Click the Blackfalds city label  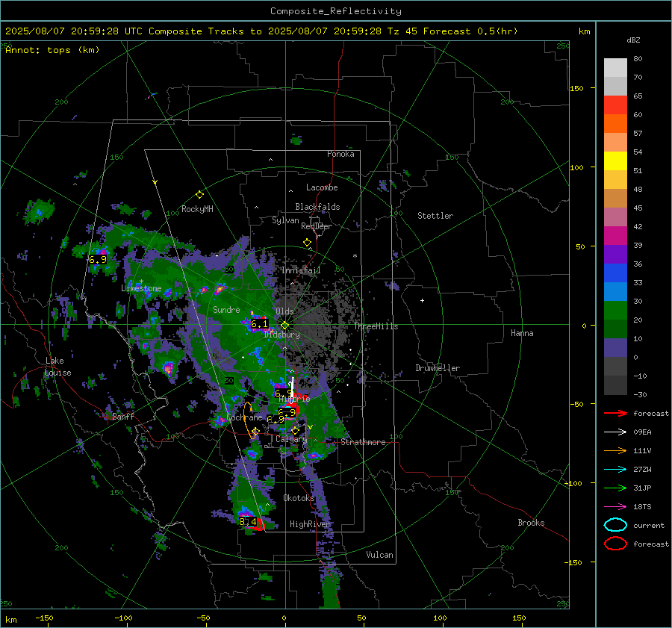tap(317, 207)
